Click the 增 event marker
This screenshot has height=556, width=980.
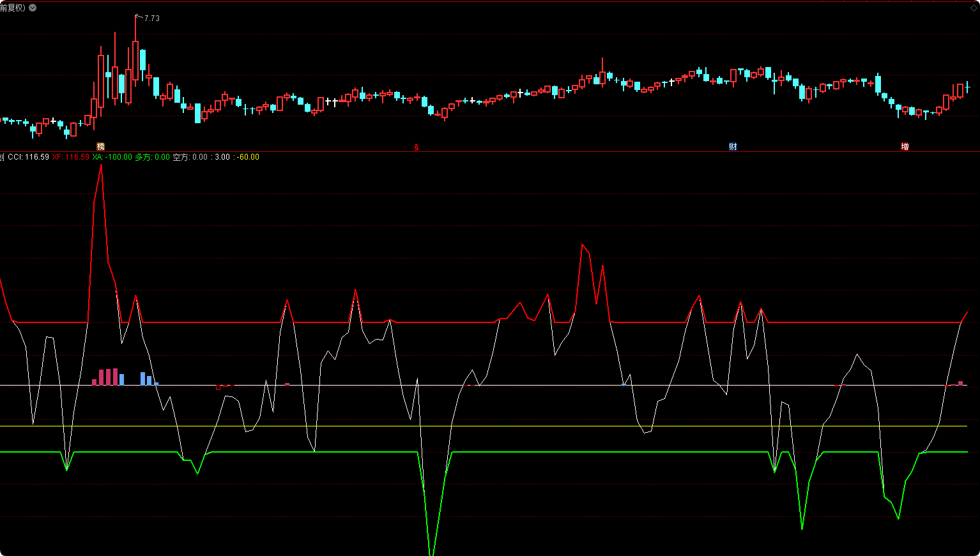905,147
